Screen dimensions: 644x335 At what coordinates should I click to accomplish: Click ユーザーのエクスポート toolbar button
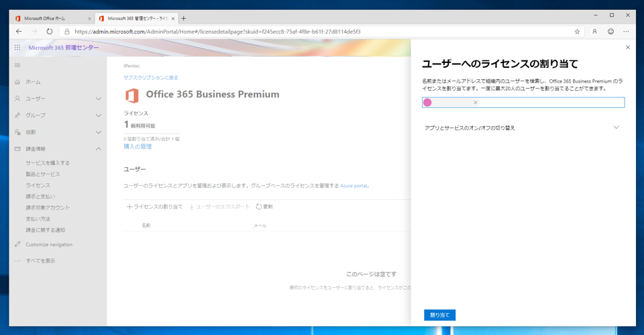(x=219, y=207)
